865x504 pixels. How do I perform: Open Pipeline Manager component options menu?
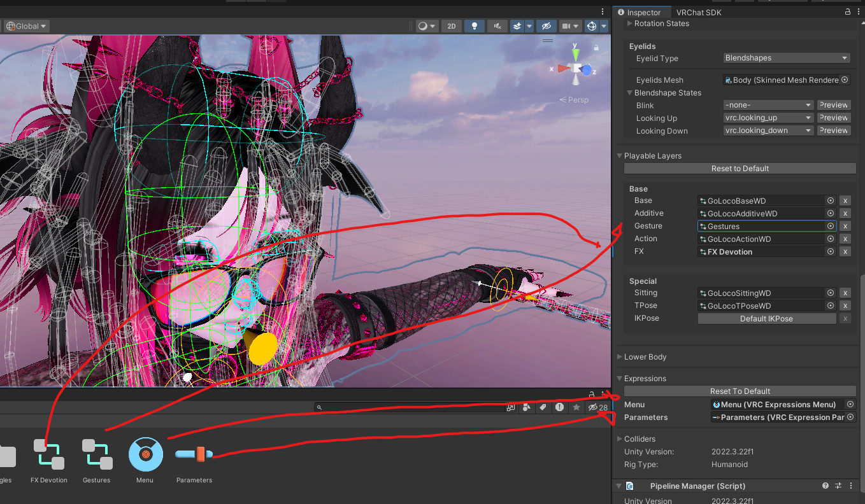(x=851, y=486)
